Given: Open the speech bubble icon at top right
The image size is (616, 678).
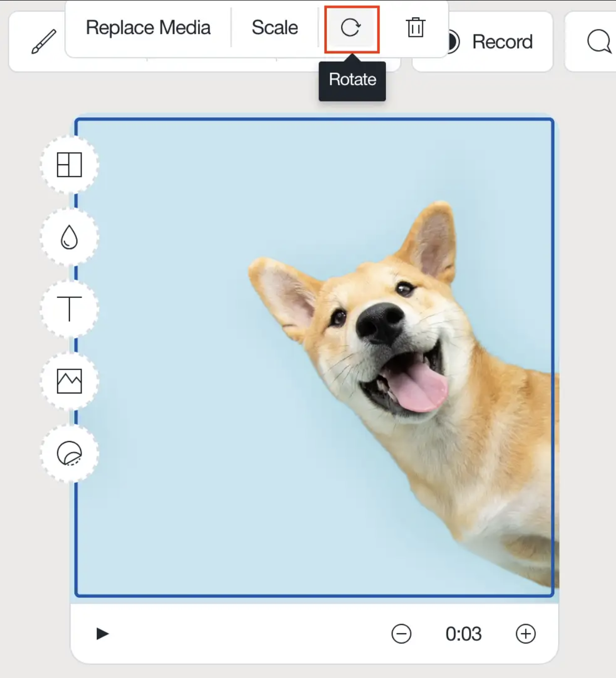Looking at the screenshot, I should (x=598, y=42).
